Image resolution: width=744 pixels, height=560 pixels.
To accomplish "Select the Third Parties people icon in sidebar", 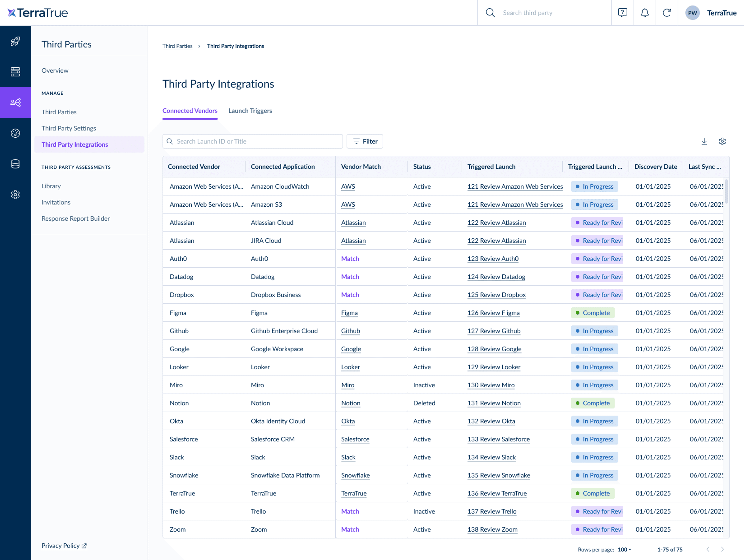I will pos(15,102).
